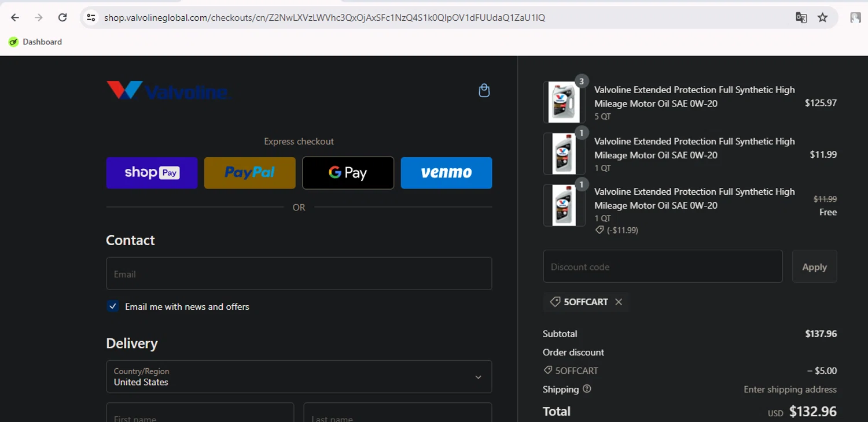Click the Valvoline logo
The height and width of the screenshot is (422, 868).
(x=168, y=91)
